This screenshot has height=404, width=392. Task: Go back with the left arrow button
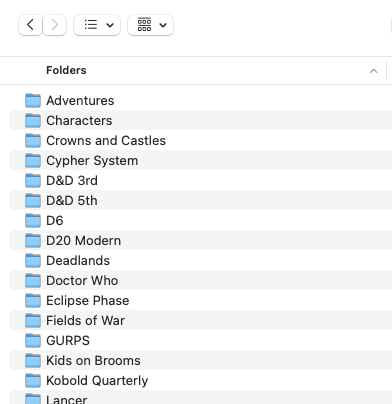[30, 25]
